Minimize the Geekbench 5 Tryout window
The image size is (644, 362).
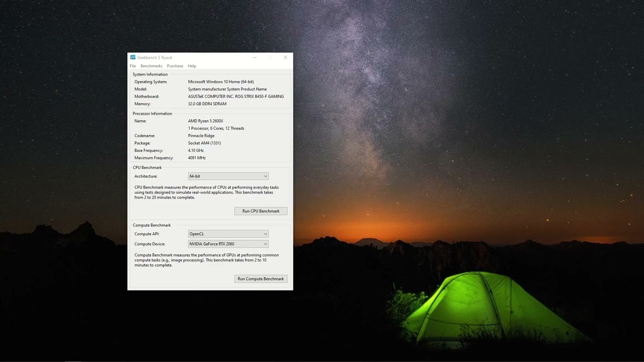pos(255,57)
